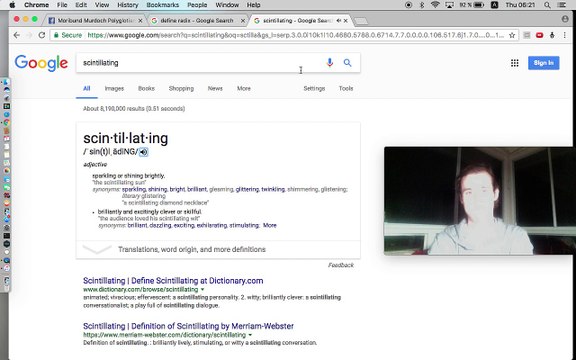576x360 pixels.
Task: Go back with browser back arrow
Action: [x=17, y=35]
